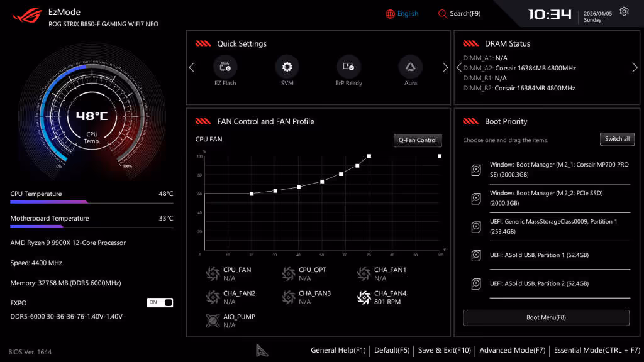The image size is (644, 362).
Task: Click the Boot Menu(F8) button
Action: 547,317
